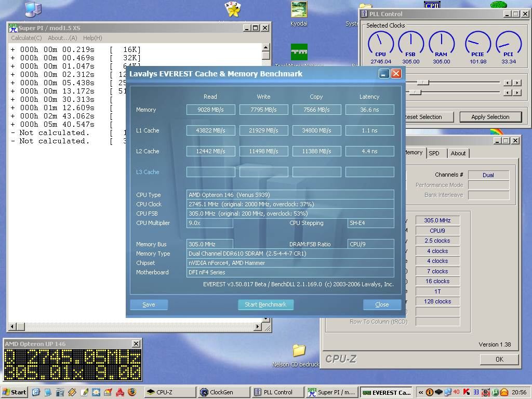Click the green circular tray icon
The image size is (532, 399).
[495, 392]
